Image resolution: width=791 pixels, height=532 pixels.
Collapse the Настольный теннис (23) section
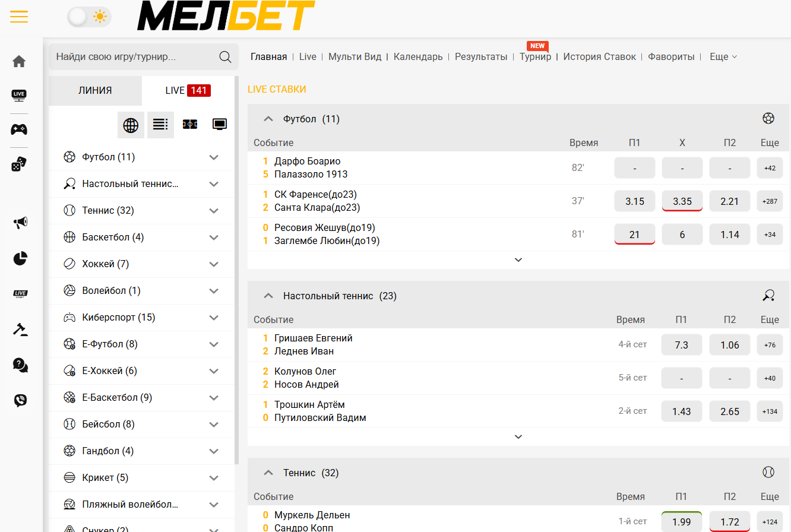point(268,296)
